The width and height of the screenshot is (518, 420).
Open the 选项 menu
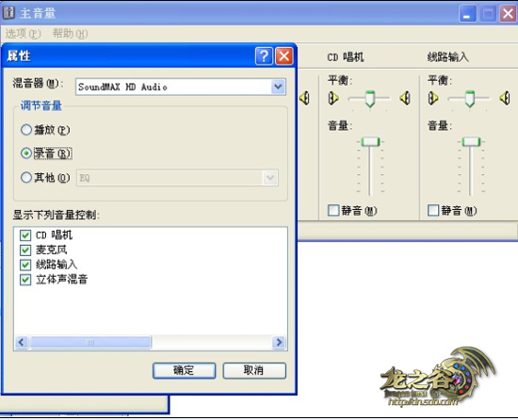coord(24,34)
